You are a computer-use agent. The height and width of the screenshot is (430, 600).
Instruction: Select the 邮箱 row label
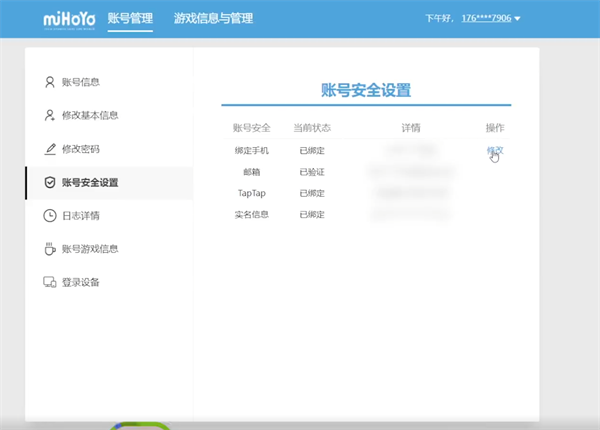[251, 172]
